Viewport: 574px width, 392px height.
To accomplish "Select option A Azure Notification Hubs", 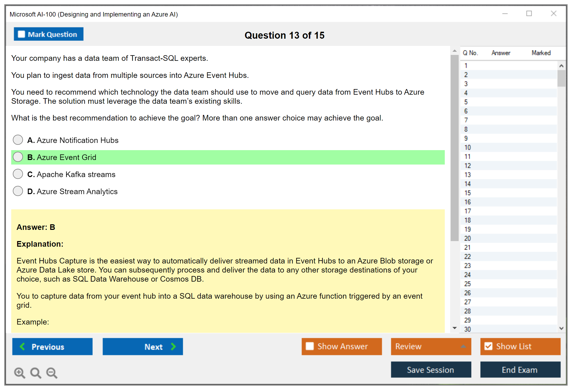I will point(18,140).
